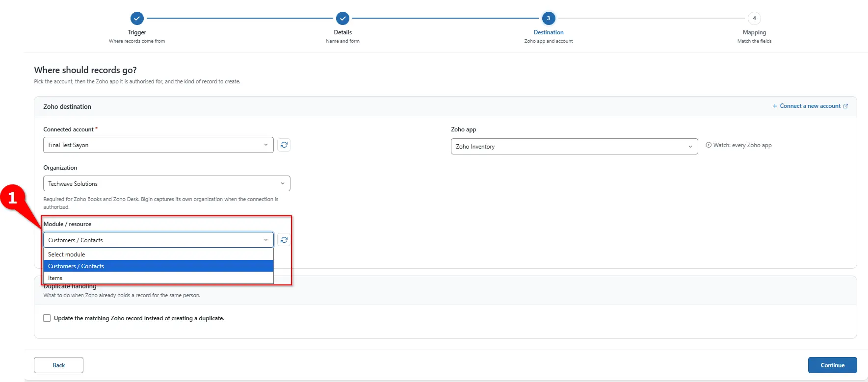Click the Mapping step label
This screenshot has width=868, height=382.
[x=754, y=32]
